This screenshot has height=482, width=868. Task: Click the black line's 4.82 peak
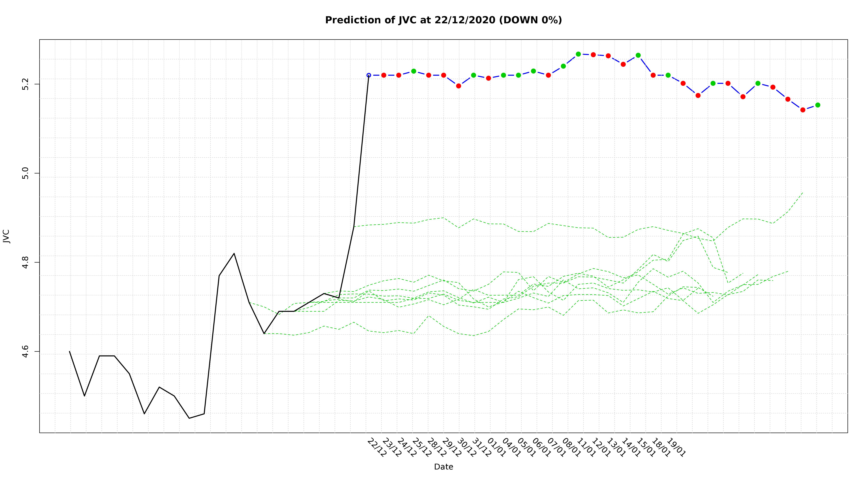234,253
